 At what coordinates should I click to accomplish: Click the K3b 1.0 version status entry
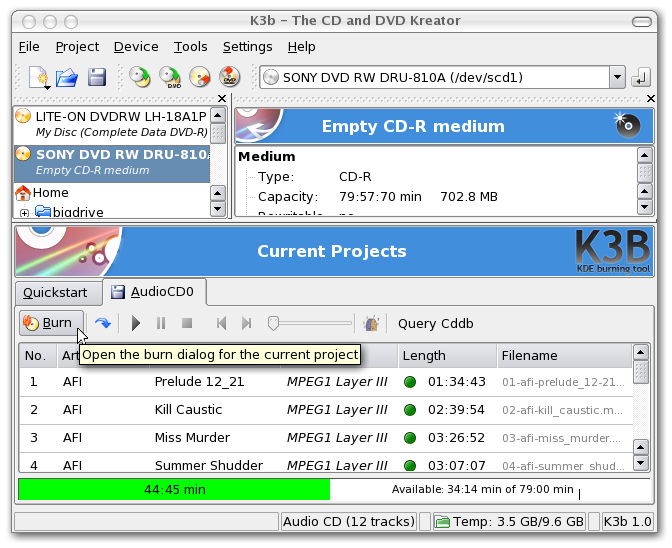coord(627,521)
